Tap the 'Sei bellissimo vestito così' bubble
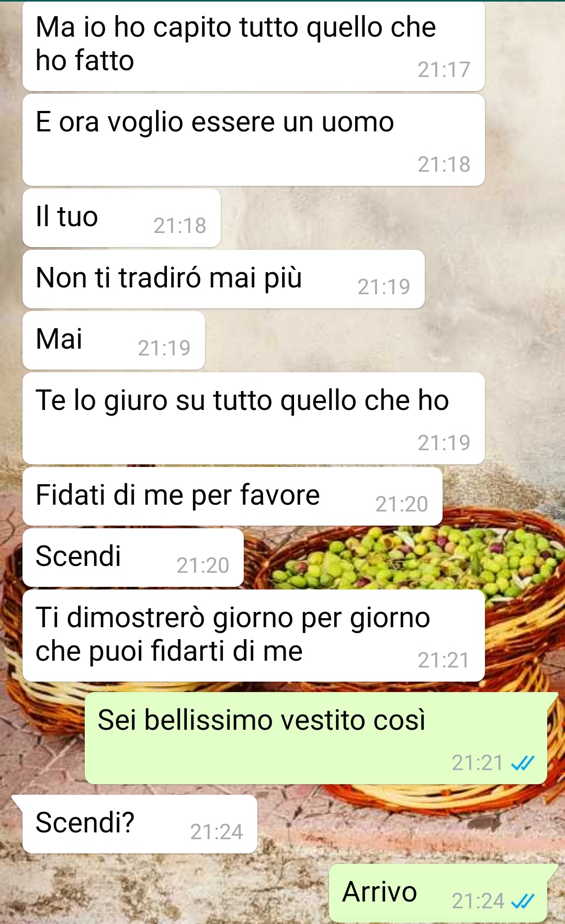 click(x=316, y=738)
